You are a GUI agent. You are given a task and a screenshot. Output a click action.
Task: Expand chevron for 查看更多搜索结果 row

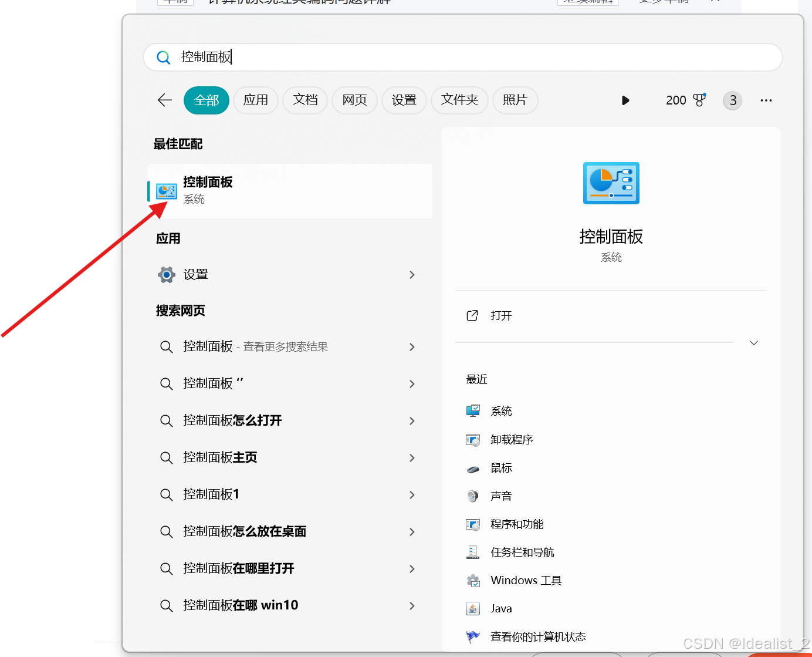click(412, 347)
